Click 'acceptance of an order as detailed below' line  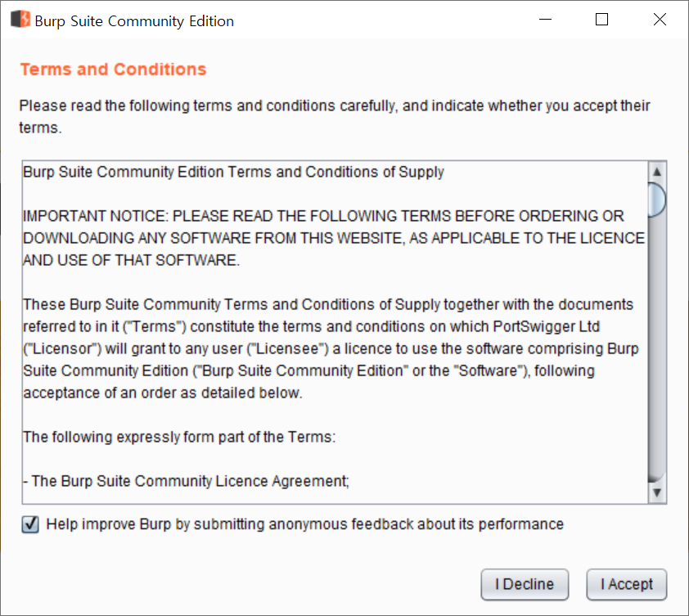pos(163,393)
